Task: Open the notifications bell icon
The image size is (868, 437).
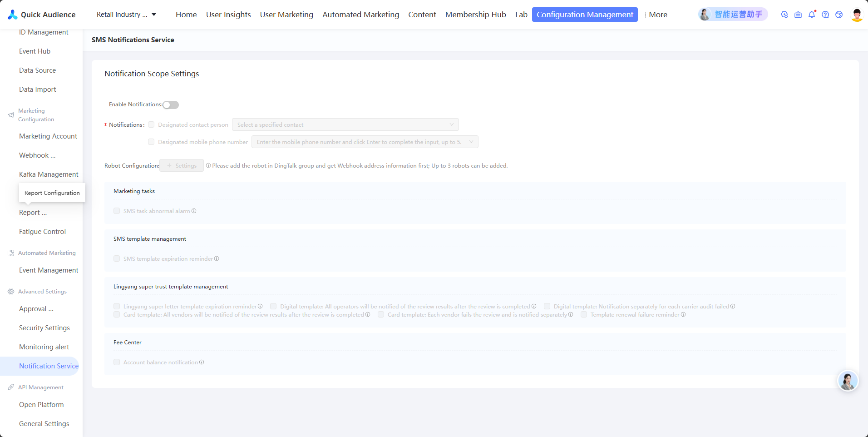Action: (812, 15)
